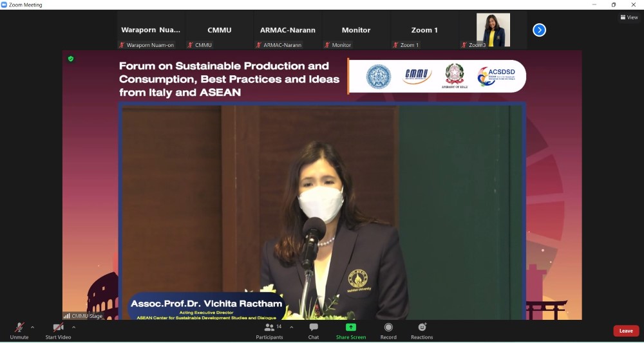Image resolution: width=644 pixels, height=343 pixels.
Task: Select the CMMU participant tile
Action: [219, 30]
